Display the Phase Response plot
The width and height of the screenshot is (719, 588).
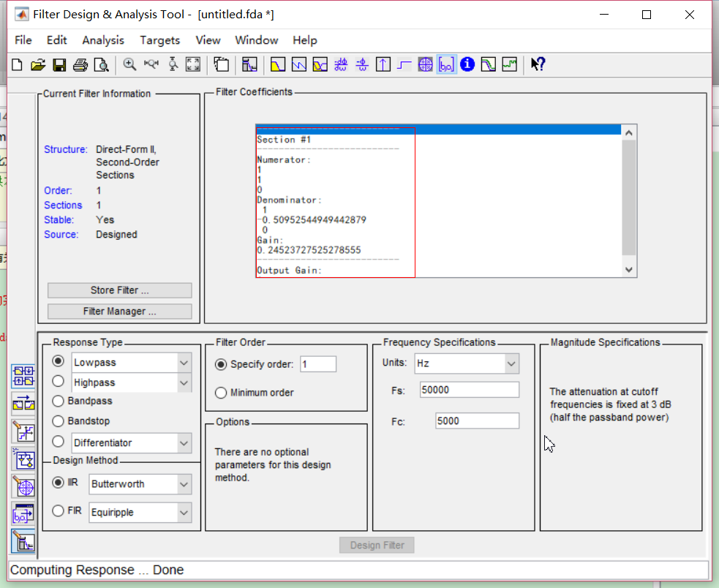click(x=299, y=64)
